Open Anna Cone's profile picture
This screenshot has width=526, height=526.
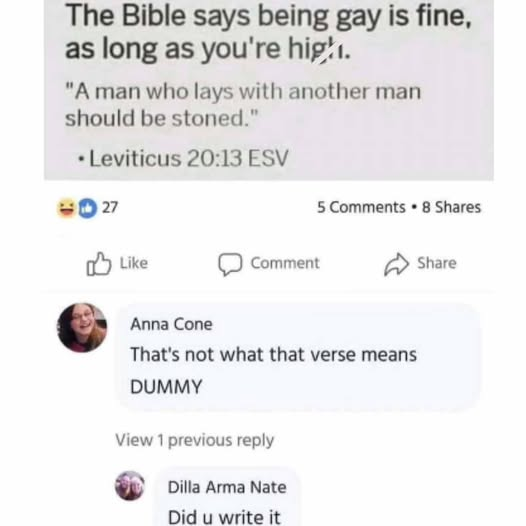(x=82, y=328)
